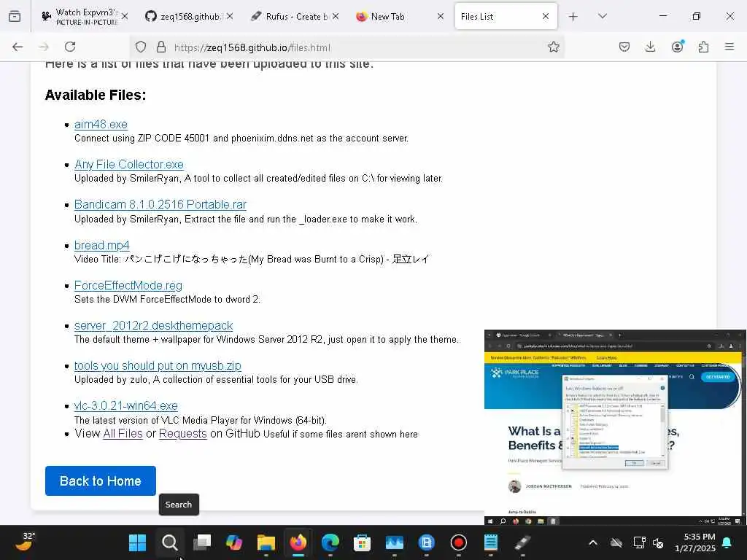Open the Extensions puzzle icon
The width and height of the screenshot is (747, 560).
point(703,47)
